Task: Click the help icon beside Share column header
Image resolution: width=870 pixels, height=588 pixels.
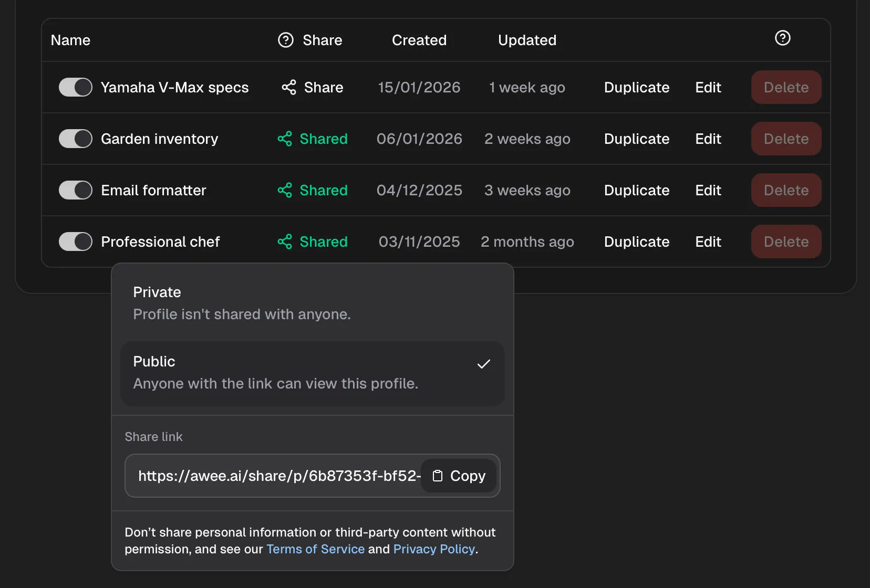Action: (x=285, y=40)
